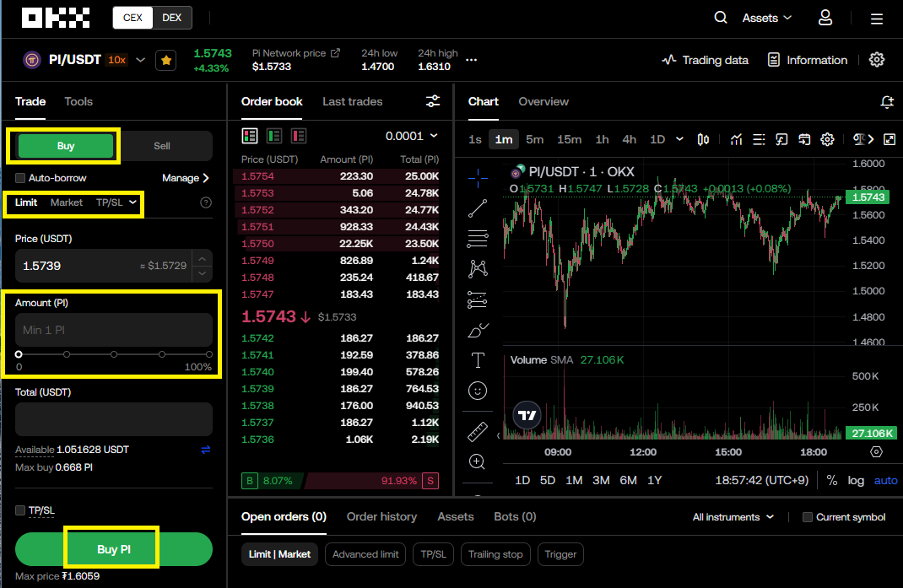The width and height of the screenshot is (903, 588).
Task: Select the Buy side toggle
Action: point(66,146)
